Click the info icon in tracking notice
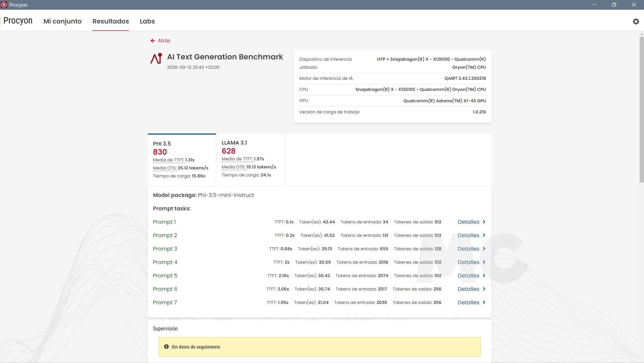The height and width of the screenshot is (363, 644). point(166,347)
